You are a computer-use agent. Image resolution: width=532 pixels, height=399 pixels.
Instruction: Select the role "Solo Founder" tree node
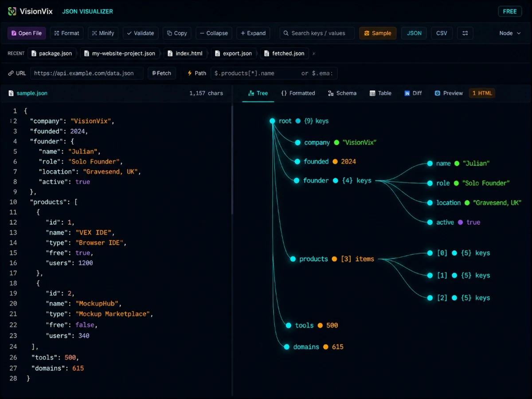(468, 183)
